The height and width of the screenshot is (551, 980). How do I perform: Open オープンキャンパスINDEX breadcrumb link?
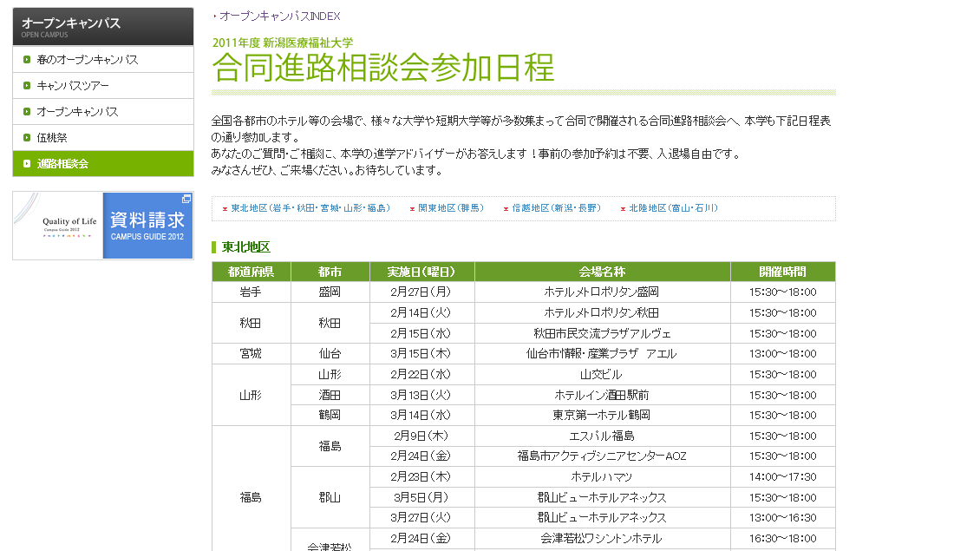point(279,16)
